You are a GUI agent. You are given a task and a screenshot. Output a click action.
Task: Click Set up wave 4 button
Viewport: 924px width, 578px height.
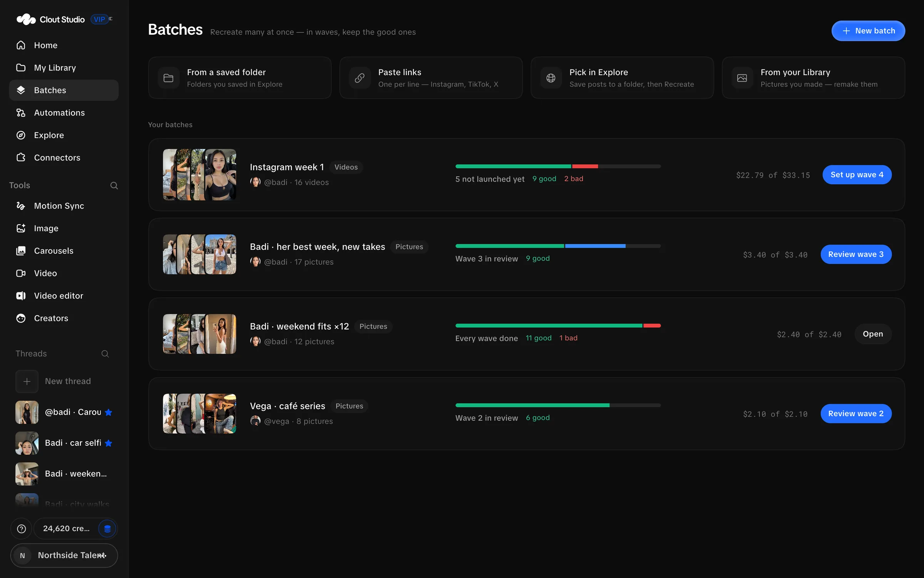pos(857,175)
